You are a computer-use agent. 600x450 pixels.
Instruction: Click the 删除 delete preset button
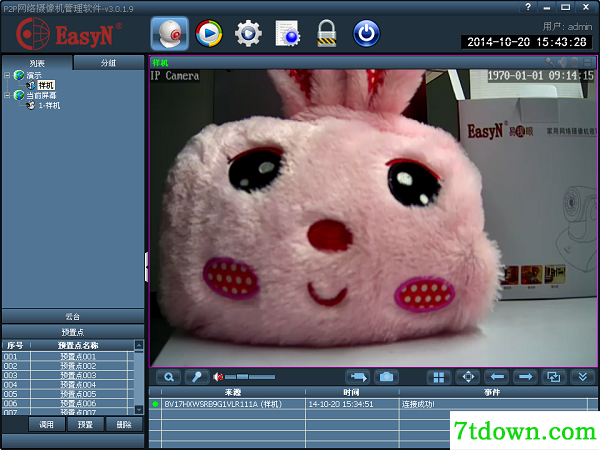(x=124, y=424)
